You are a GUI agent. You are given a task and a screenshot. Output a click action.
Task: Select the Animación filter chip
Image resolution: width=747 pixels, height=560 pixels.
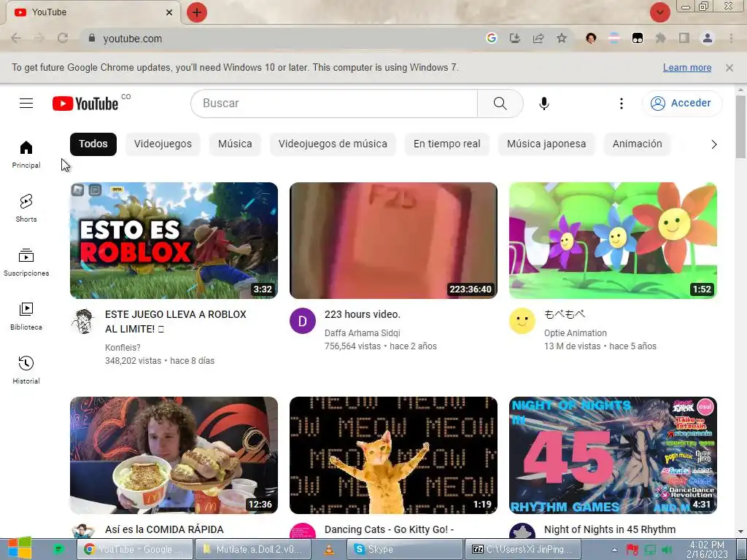(x=638, y=144)
